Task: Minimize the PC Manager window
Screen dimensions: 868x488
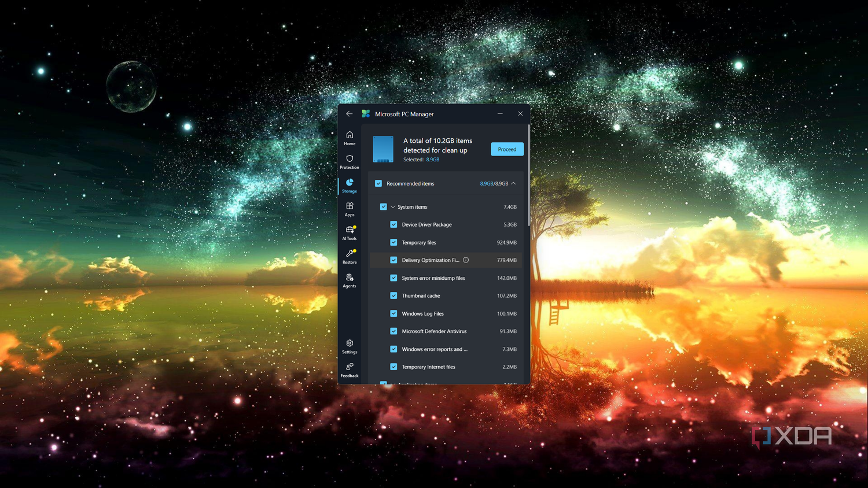Action: click(x=500, y=114)
